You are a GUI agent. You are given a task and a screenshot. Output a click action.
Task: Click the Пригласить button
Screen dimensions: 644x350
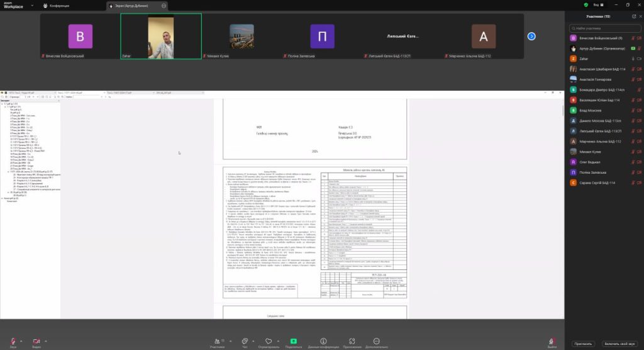582,344
